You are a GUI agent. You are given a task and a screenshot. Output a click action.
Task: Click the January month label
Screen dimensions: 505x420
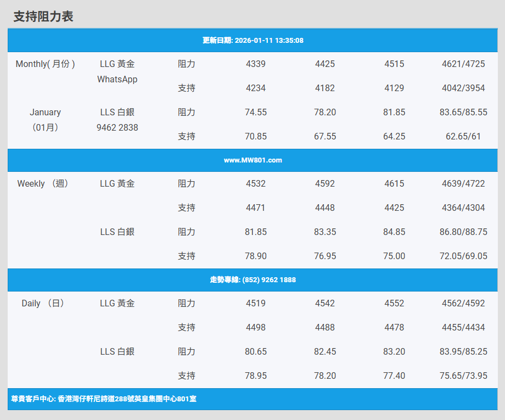45,112
